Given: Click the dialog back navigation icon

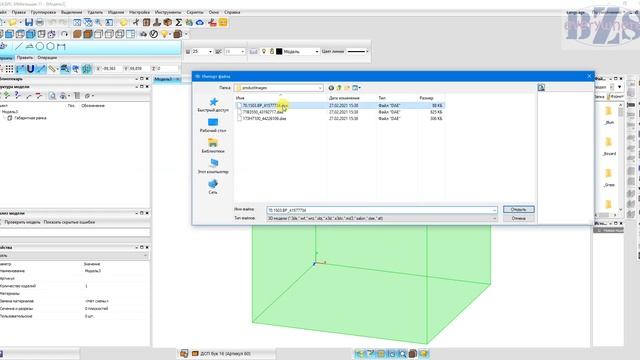Looking at the screenshot, I should [x=331, y=88].
